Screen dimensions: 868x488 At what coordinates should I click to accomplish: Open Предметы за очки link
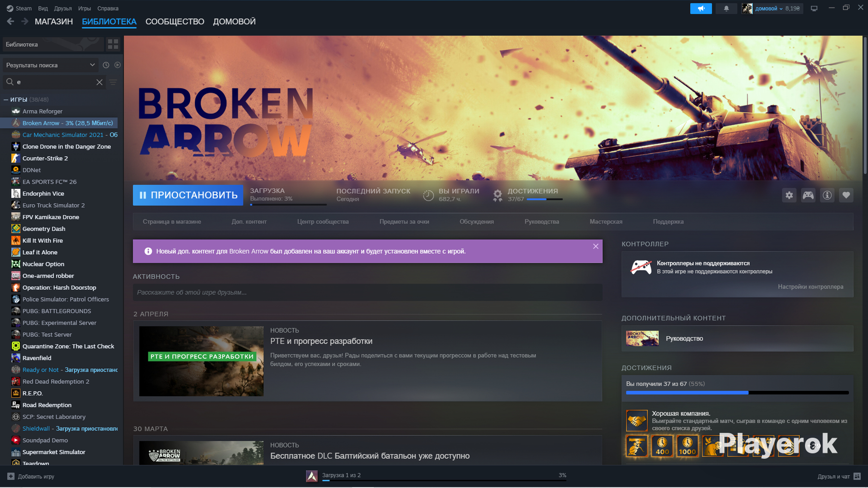[404, 222]
